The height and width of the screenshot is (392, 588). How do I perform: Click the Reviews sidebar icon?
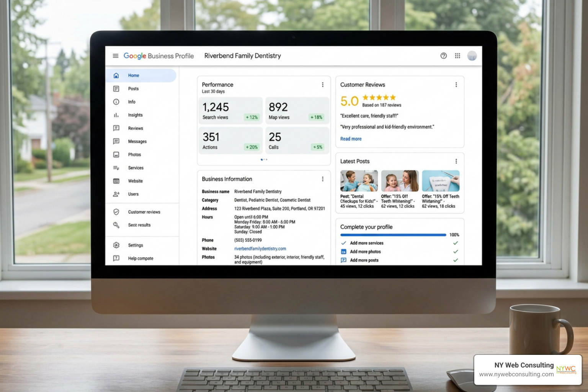point(116,128)
